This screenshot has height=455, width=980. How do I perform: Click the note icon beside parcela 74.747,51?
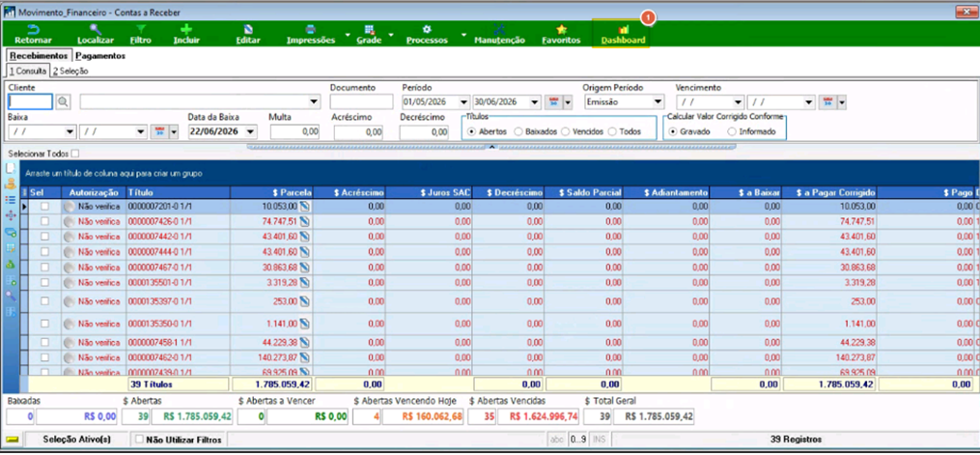(304, 220)
